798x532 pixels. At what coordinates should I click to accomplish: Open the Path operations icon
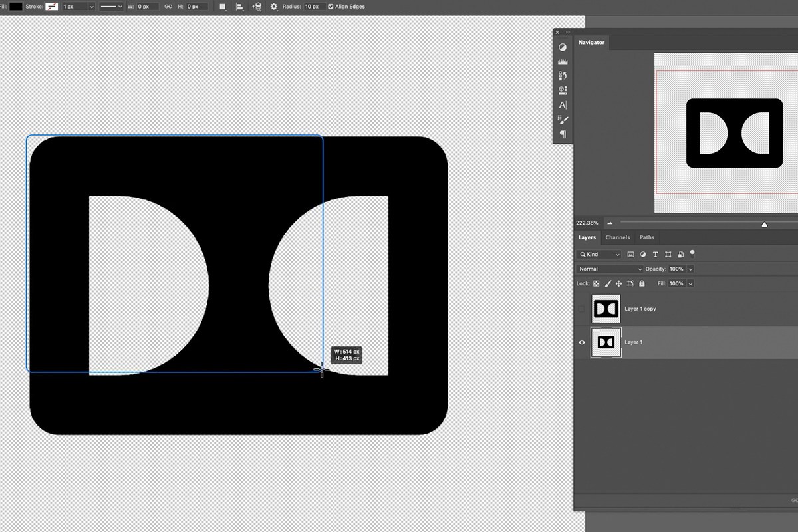coord(223,6)
